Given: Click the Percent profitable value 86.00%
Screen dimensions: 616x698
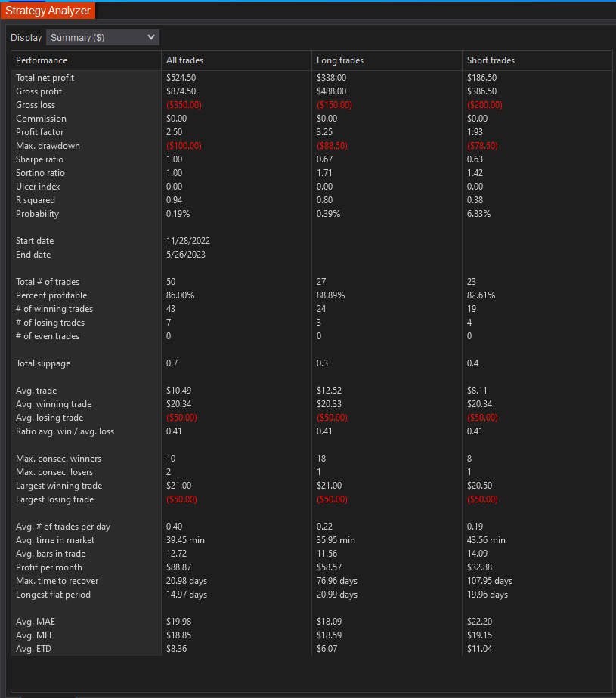Looking at the screenshot, I should pyautogui.click(x=181, y=295).
